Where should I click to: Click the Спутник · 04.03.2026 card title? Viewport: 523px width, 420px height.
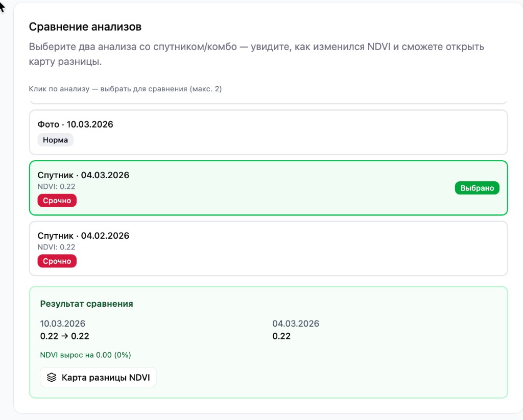[x=84, y=175]
